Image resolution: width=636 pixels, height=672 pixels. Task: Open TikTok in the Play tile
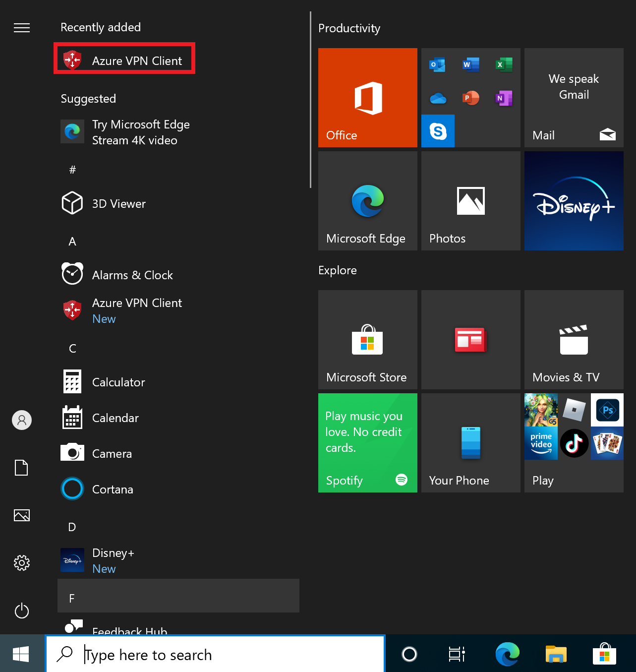click(x=574, y=443)
